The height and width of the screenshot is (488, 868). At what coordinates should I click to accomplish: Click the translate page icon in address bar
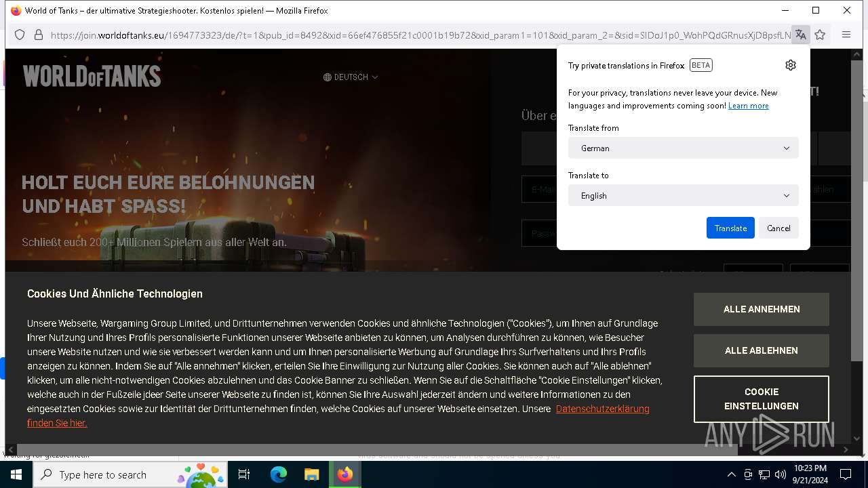pyautogui.click(x=801, y=35)
